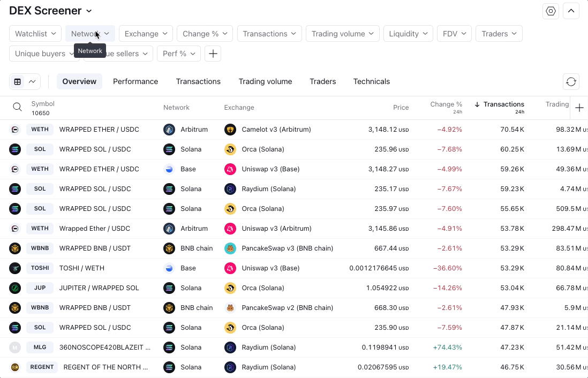Screen dimensions: 588x378
Task: Click the refresh data icon
Action: point(571,81)
